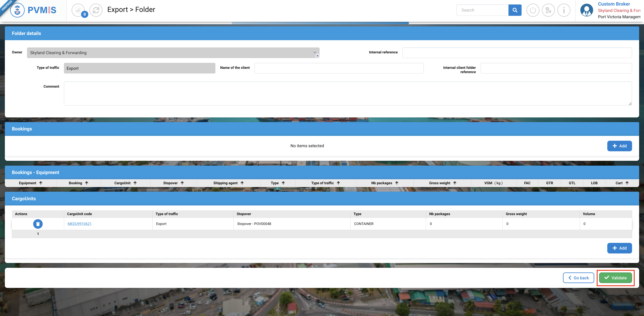The image size is (644, 316).
Task: Click into the Comment text area
Action: (x=348, y=94)
